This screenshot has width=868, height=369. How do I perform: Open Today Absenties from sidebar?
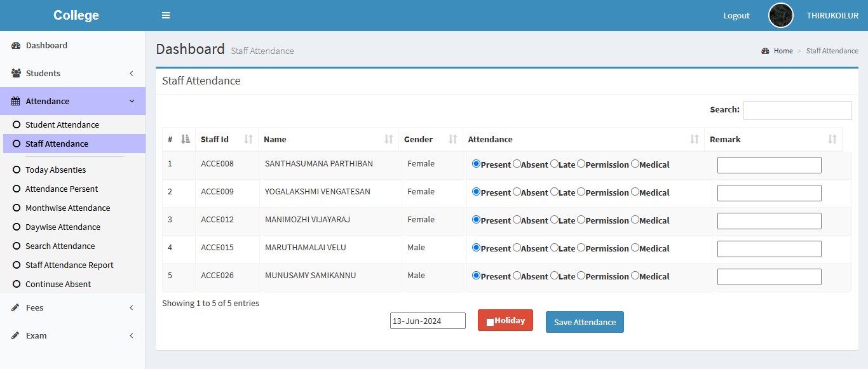pyautogui.click(x=55, y=170)
